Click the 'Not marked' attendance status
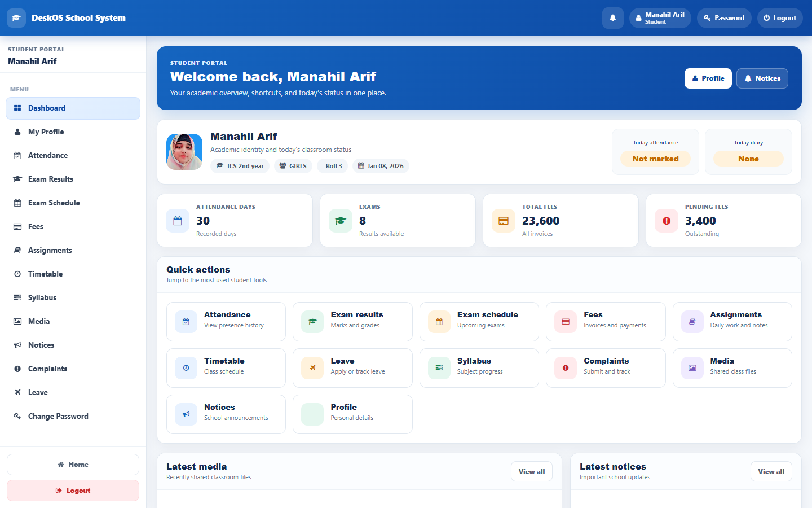 [x=655, y=159]
